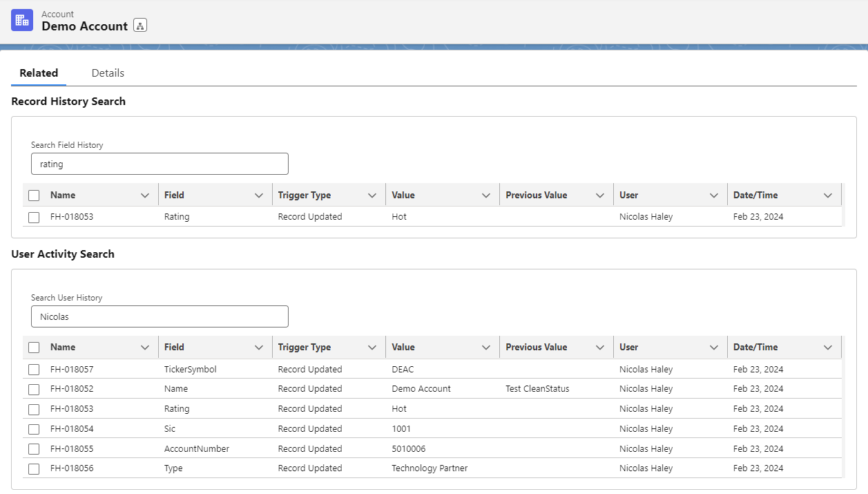The width and height of the screenshot is (868, 494).
Task: Open Value column menu in User Activity Search
Action: [486, 348]
